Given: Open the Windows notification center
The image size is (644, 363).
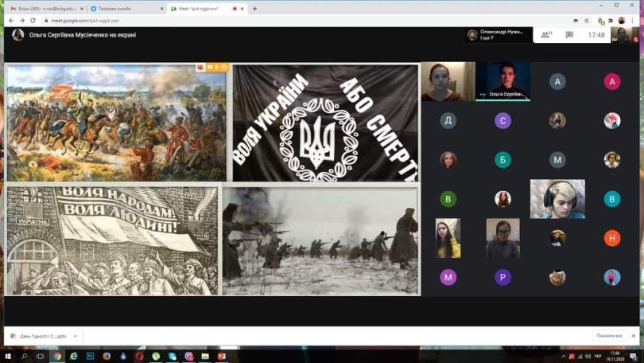Looking at the screenshot, I should click(x=634, y=357).
